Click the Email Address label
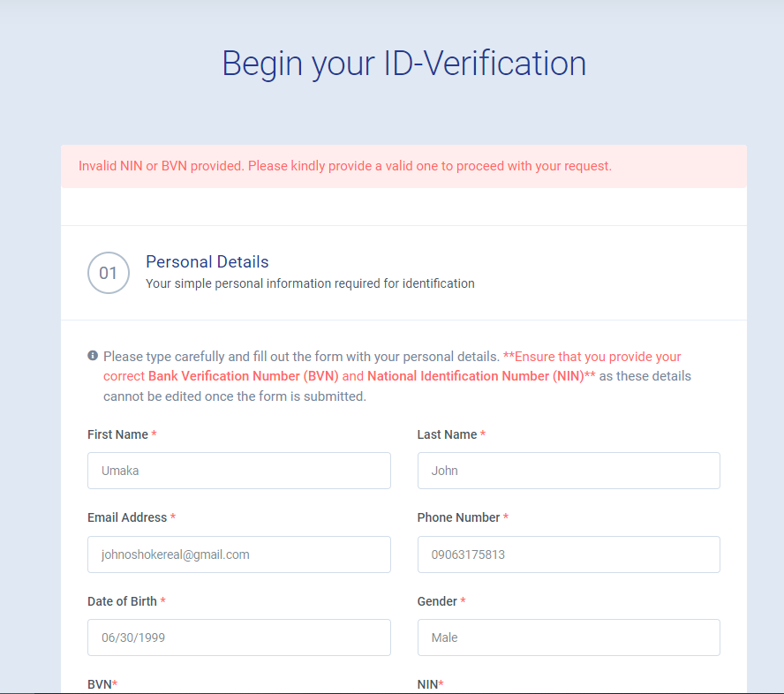The width and height of the screenshot is (784, 694). click(x=127, y=517)
